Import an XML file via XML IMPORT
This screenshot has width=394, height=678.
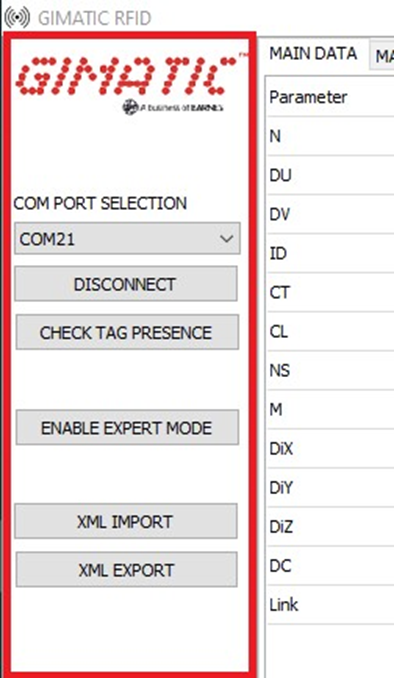coord(126,521)
